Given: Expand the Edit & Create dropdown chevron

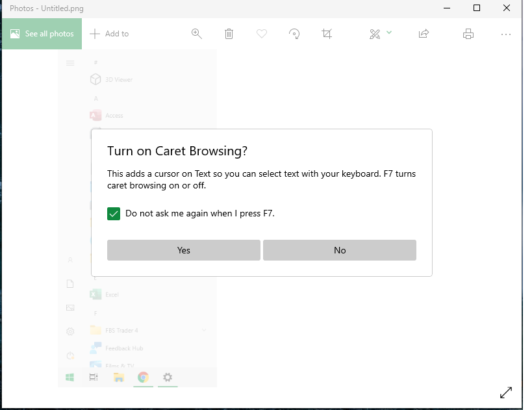Looking at the screenshot, I should 389,32.
